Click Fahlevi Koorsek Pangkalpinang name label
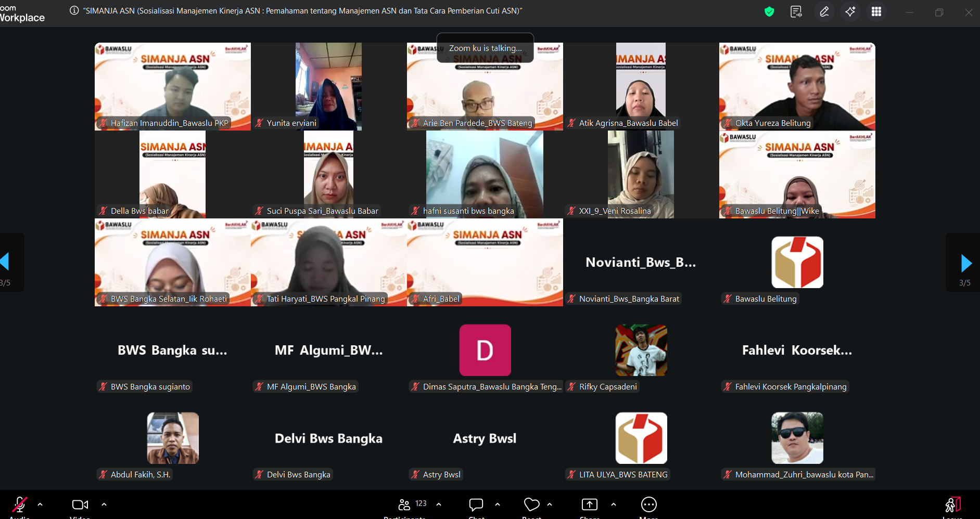This screenshot has height=519, width=980. click(x=791, y=387)
